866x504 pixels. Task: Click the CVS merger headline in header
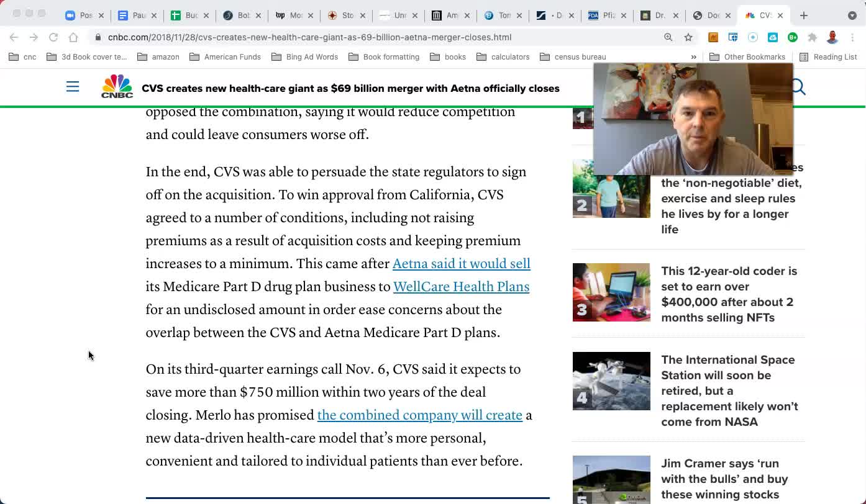[350, 88]
